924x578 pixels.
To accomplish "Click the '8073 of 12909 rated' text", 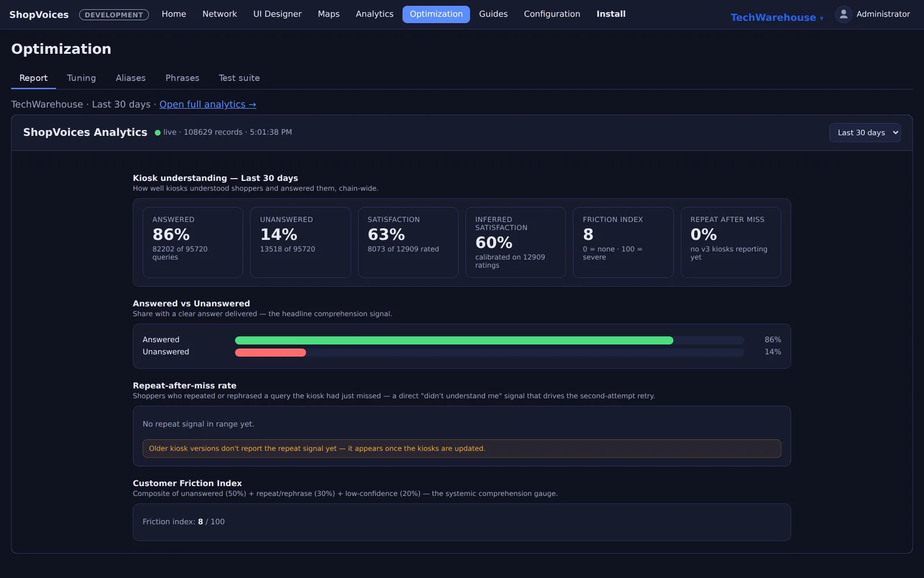I will (403, 249).
